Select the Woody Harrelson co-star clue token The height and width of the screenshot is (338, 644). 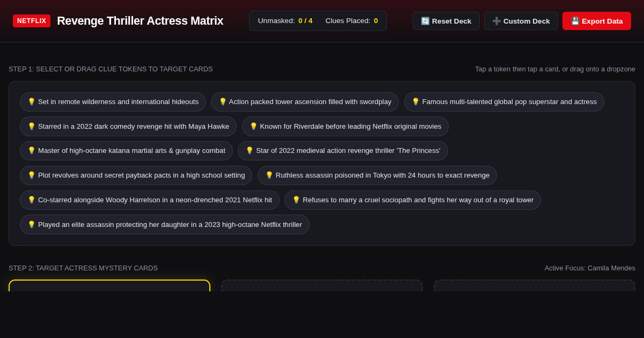click(150, 200)
